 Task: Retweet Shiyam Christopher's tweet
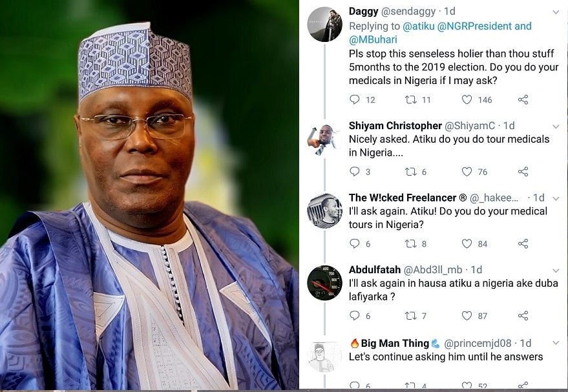[x=410, y=172]
